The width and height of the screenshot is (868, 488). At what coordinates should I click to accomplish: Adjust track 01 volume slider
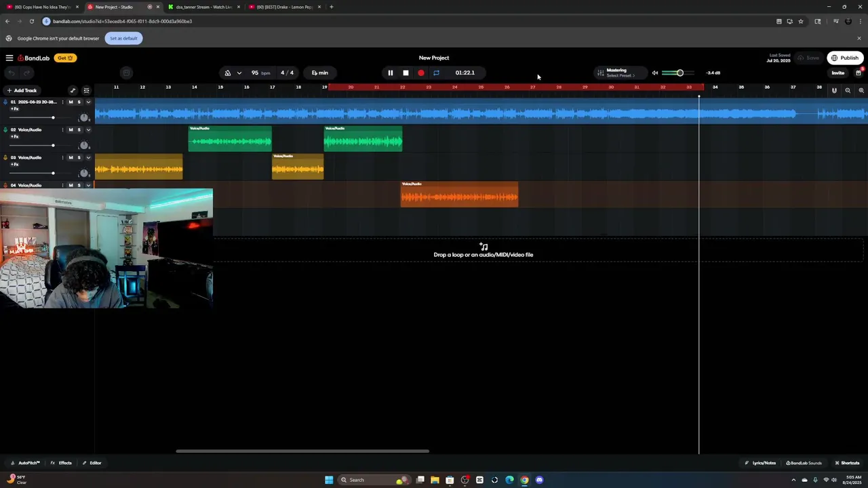pyautogui.click(x=41, y=118)
